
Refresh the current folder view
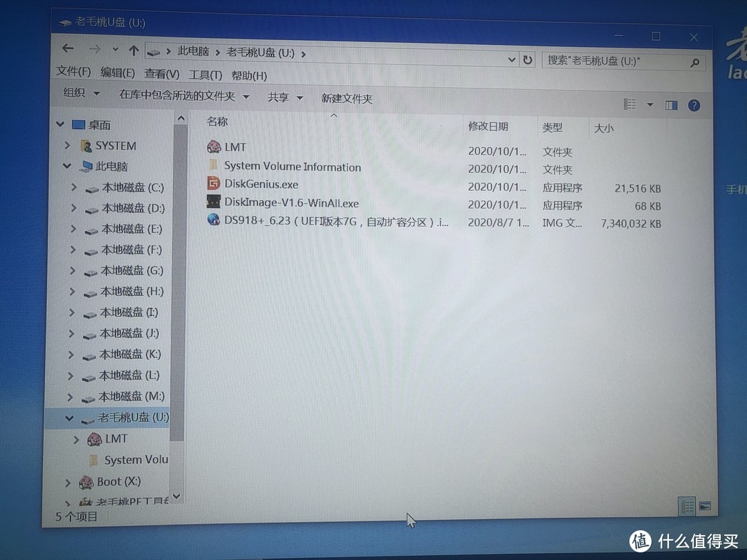[527, 60]
